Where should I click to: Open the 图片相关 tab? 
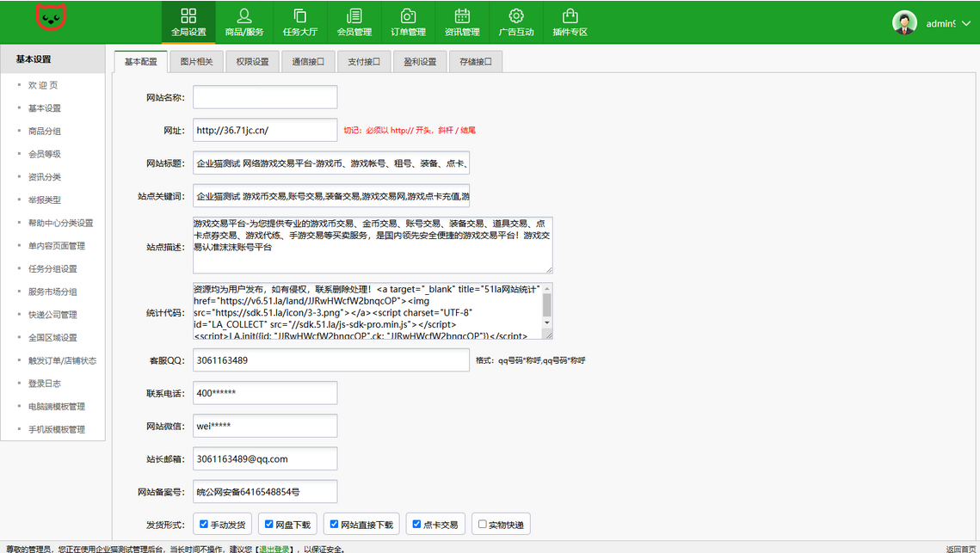(x=196, y=61)
